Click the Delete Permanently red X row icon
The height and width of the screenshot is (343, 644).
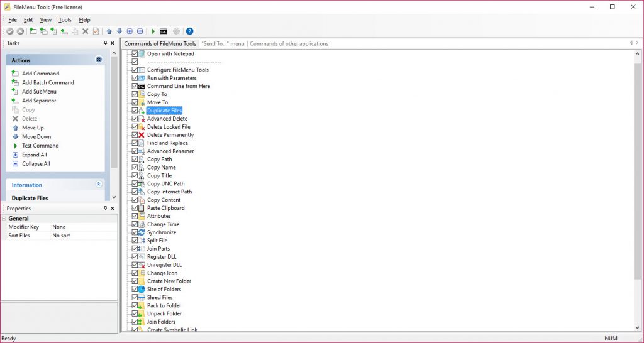click(142, 135)
